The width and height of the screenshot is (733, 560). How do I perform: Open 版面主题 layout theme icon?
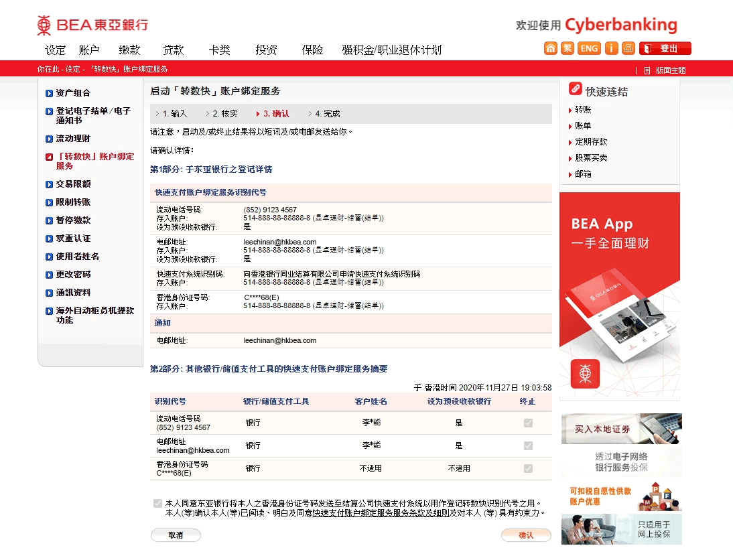[x=647, y=70]
